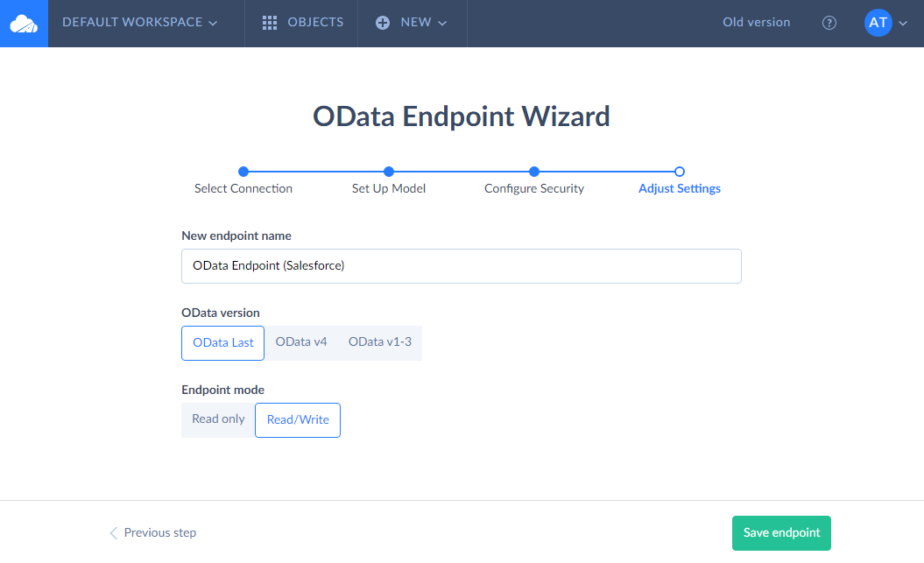Go back with Previous step link
The height and width of the screenshot is (563, 924).
pos(153,532)
